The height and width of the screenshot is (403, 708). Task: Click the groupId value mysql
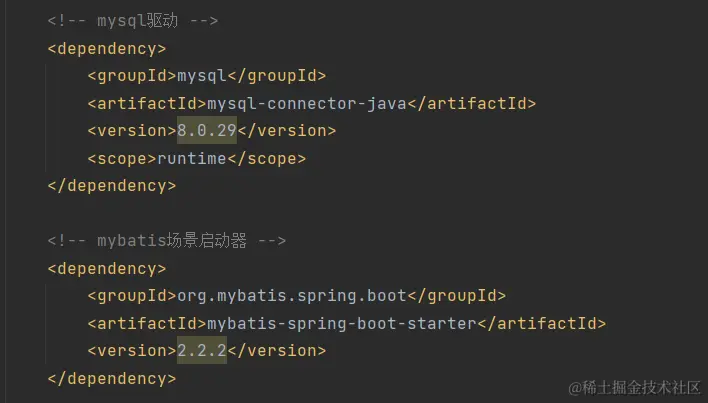click(202, 76)
